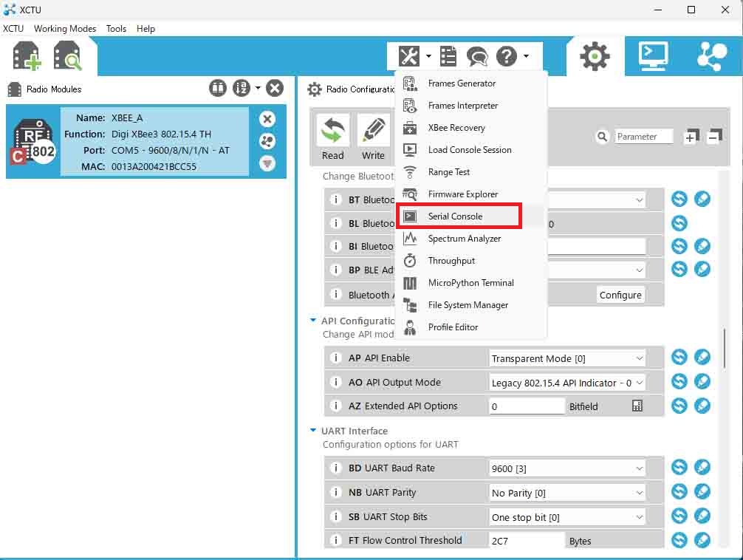
Task: Expand the sort modules dropdown arrow
Action: click(258, 88)
